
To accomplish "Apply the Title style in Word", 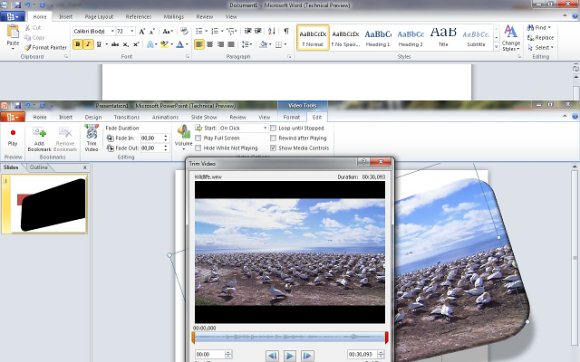I will pyautogui.click(x=443, y=38).
